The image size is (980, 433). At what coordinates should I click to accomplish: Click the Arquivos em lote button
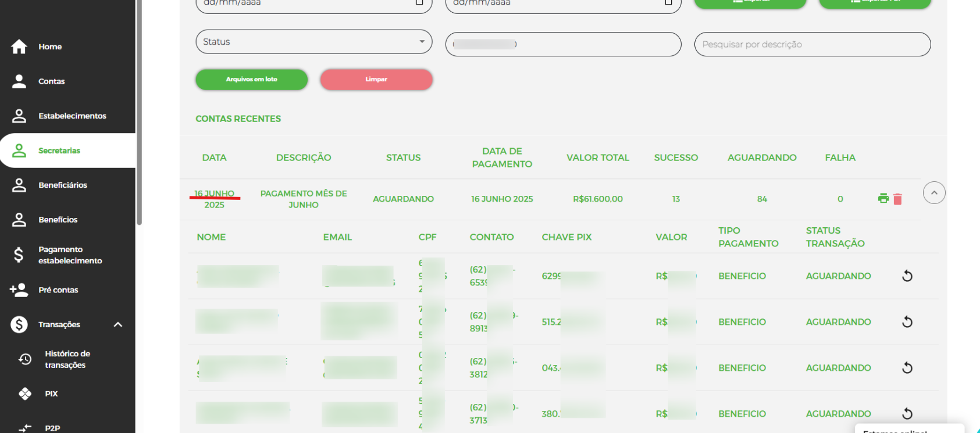[251, 80]
